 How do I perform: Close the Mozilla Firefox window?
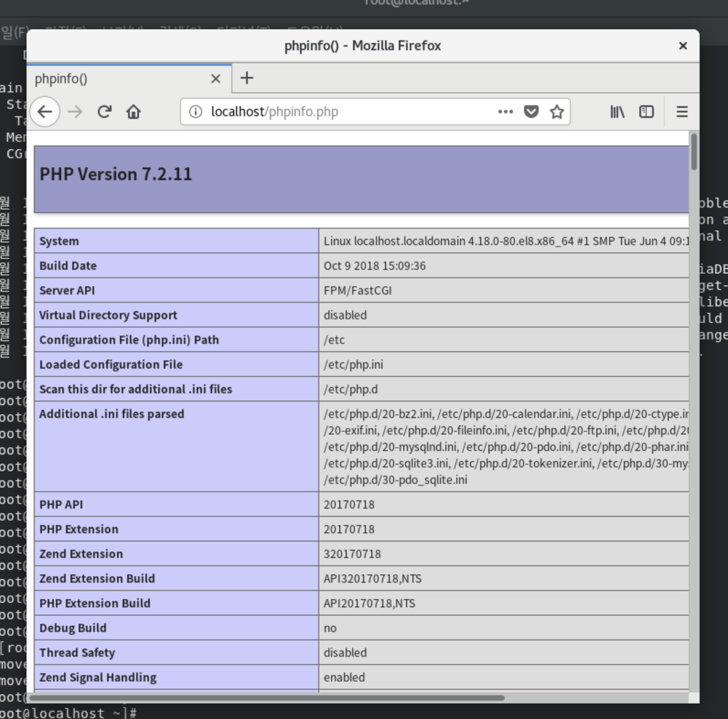[x=683, y=46]
